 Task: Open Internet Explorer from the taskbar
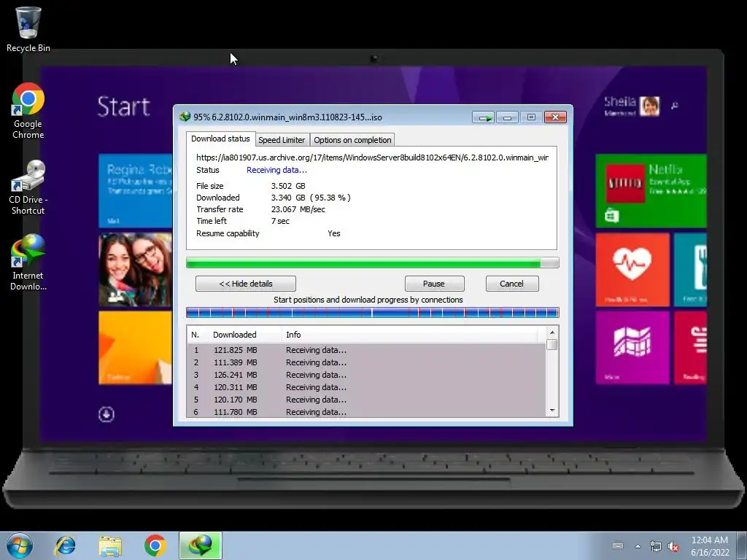tap(65, 545)
